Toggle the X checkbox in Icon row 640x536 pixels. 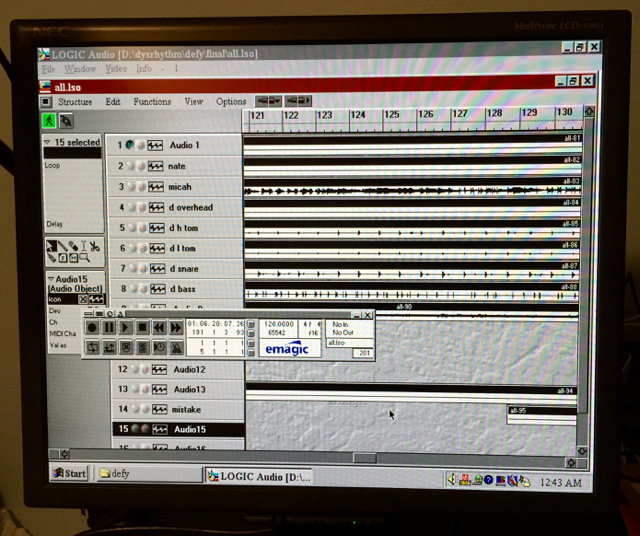click(x=83, y=299)
